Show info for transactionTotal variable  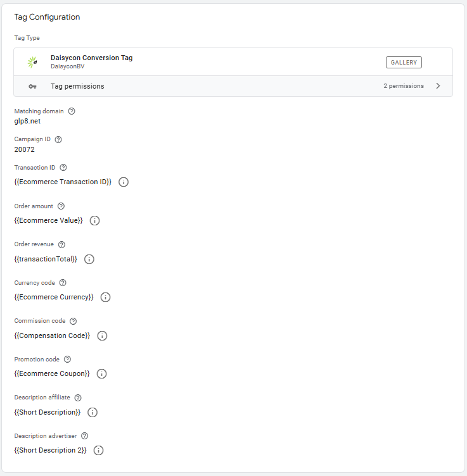(x=89, y=259)
